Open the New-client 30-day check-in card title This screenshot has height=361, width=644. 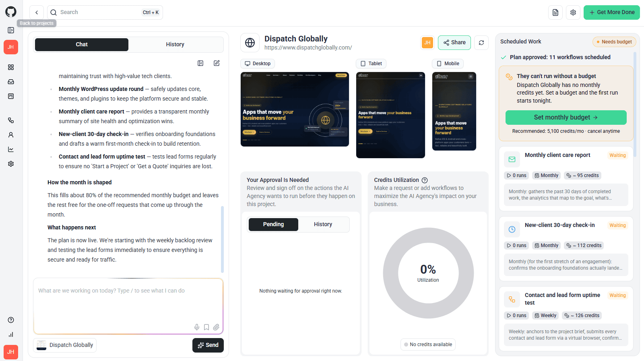pos(559,225)
